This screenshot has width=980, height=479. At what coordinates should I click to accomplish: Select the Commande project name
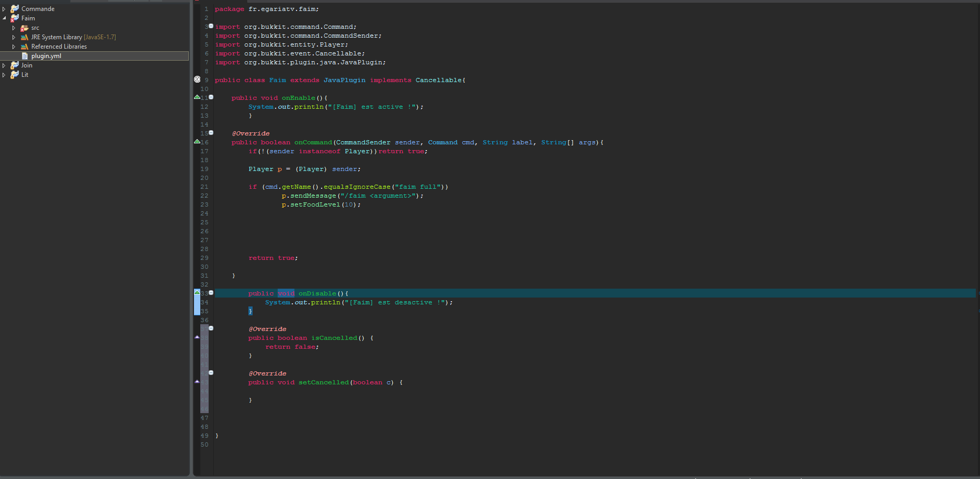pyautogui.click(x=38, y=9)
